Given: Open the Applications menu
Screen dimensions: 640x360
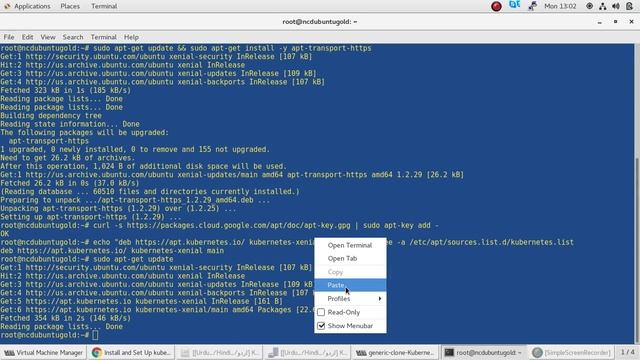Looking at the screenshot, I should pyautogui.click(x=32, y=6).
